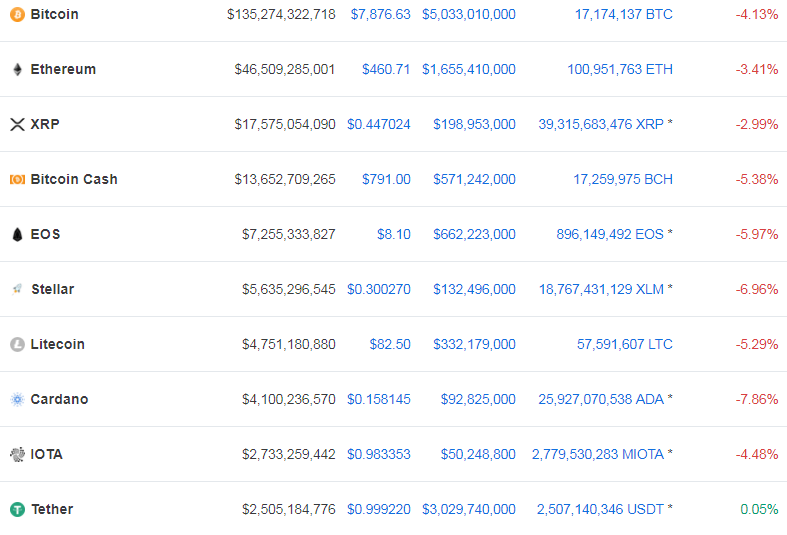Click Bitcoin volume $5,033,010,000

[x=469, y=15]
